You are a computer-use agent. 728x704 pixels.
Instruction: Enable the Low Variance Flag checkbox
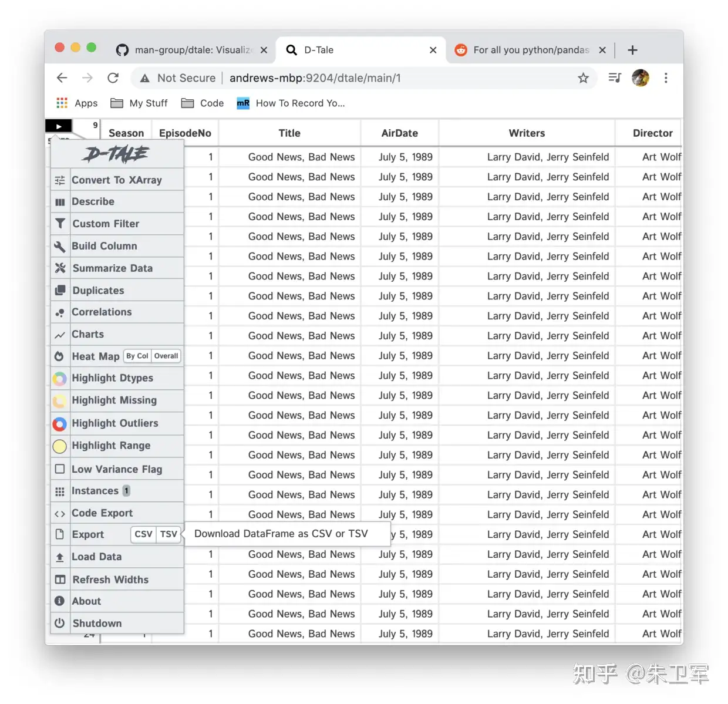coord(59,469)
